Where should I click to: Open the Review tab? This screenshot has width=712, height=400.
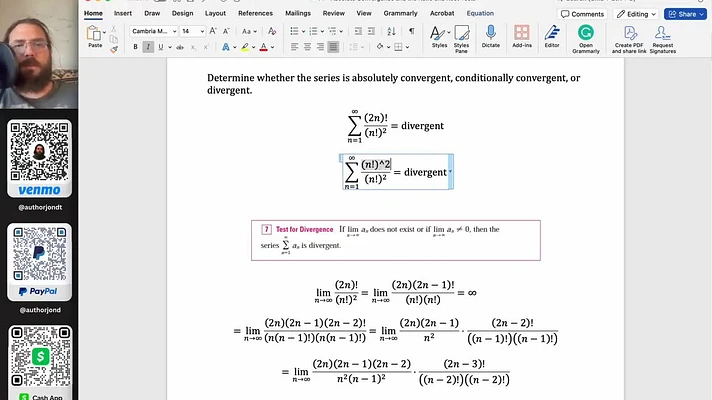coord(334,13)
